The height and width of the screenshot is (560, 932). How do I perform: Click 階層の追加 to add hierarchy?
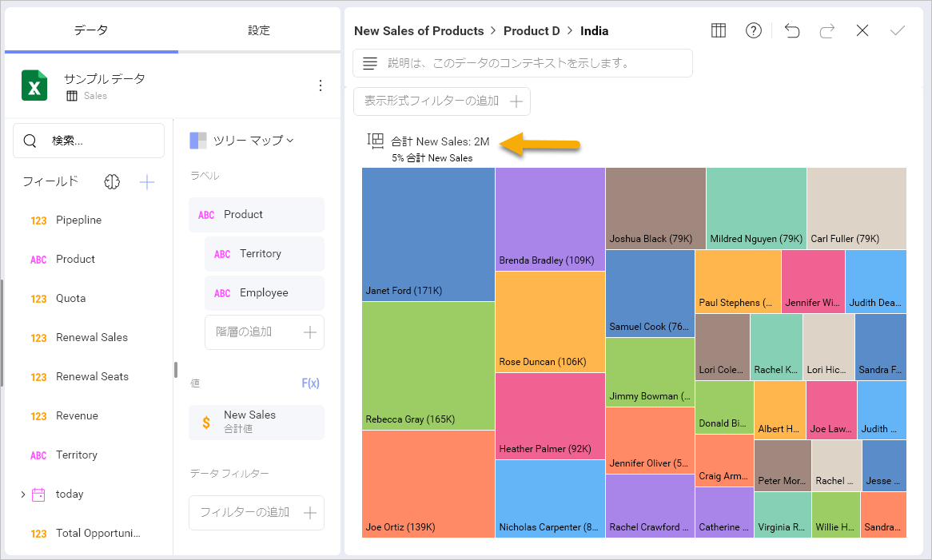coord(265,332)
